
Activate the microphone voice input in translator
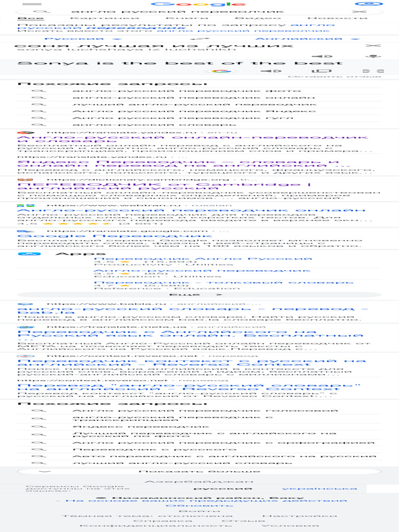tap(373, 56)
